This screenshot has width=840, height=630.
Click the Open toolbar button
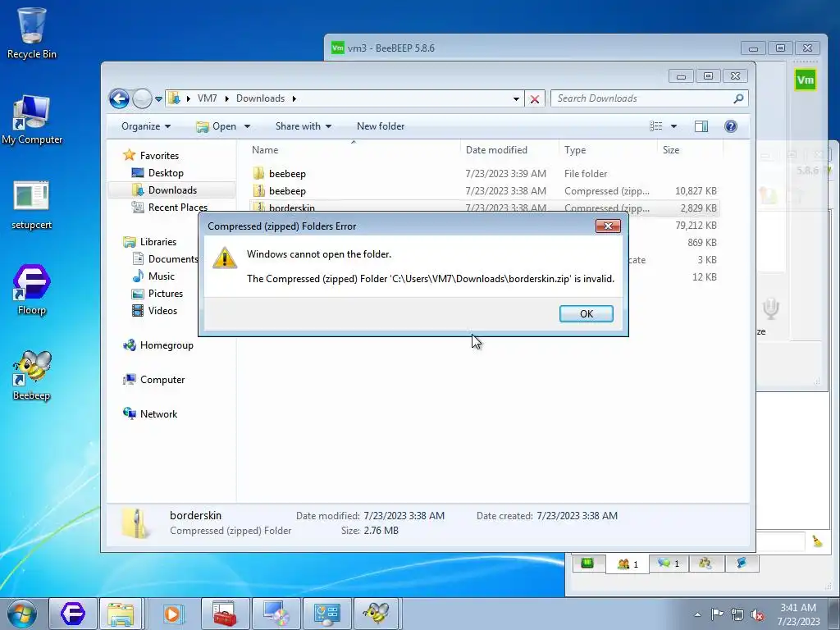(217, 126)
